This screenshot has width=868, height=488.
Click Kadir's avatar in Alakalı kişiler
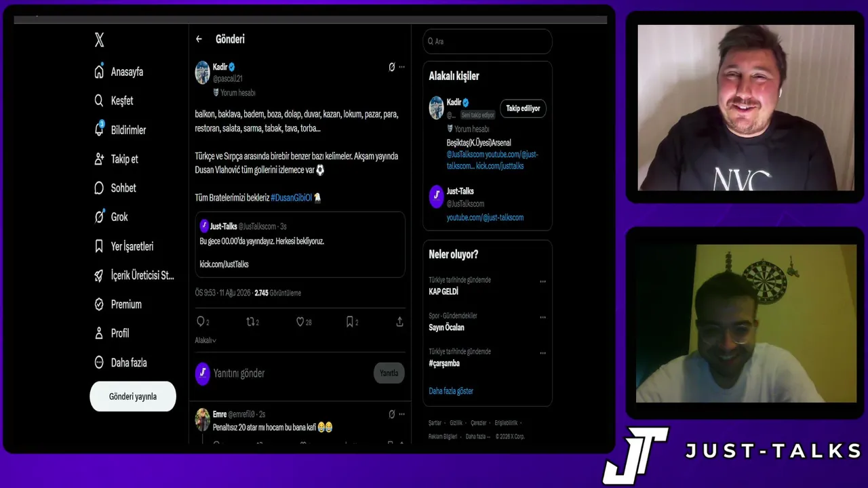(x=436, y=108)
